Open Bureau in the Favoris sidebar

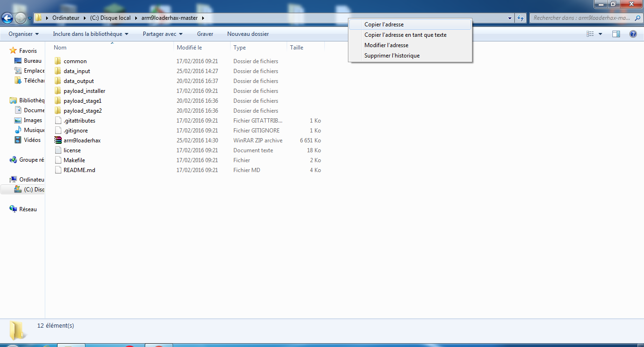pyautogui.click(x=33, y=61)
